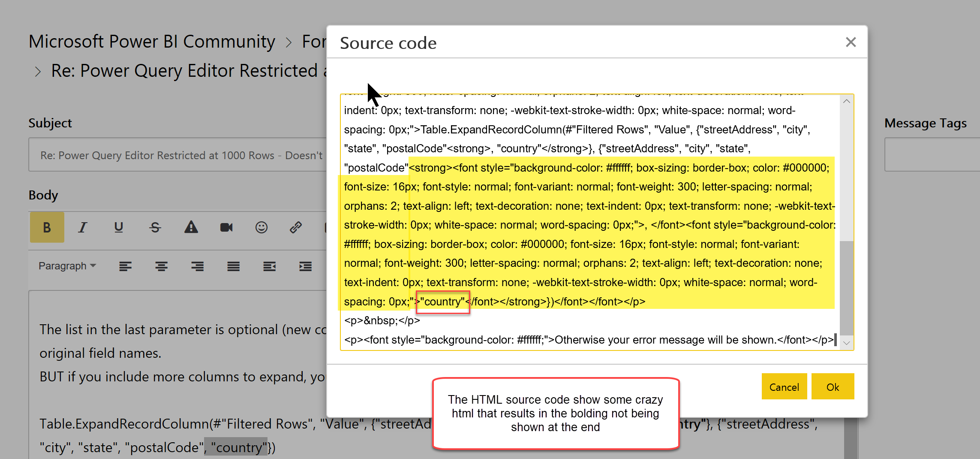Open the emoji smiley picker

pyautogui.click(x=262, y=227)
